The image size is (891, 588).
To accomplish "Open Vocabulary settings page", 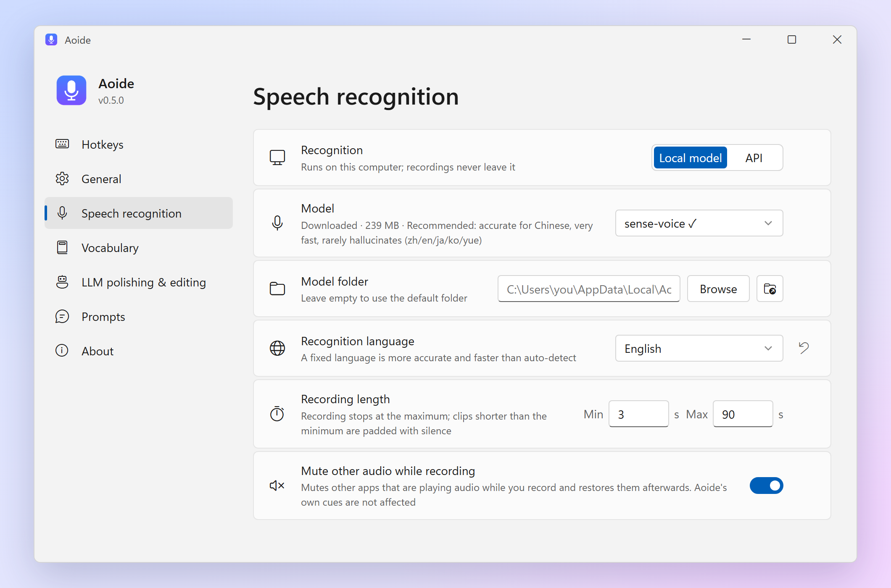I will pyautogui.click(x=139, y=247).
